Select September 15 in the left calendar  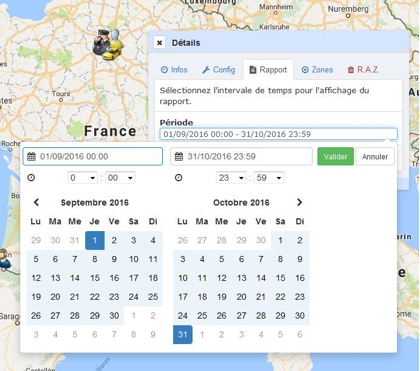pos(95,278)
